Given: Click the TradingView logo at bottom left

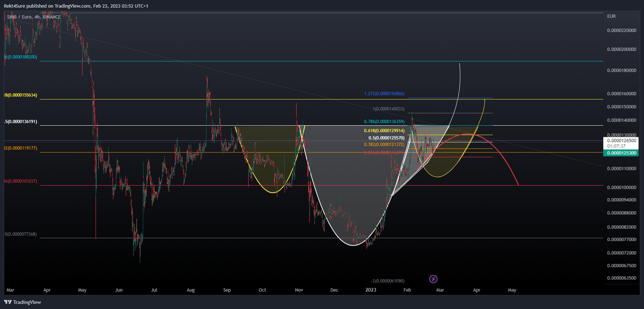Looking at the screenshot, I should click(x=23, y=302).
